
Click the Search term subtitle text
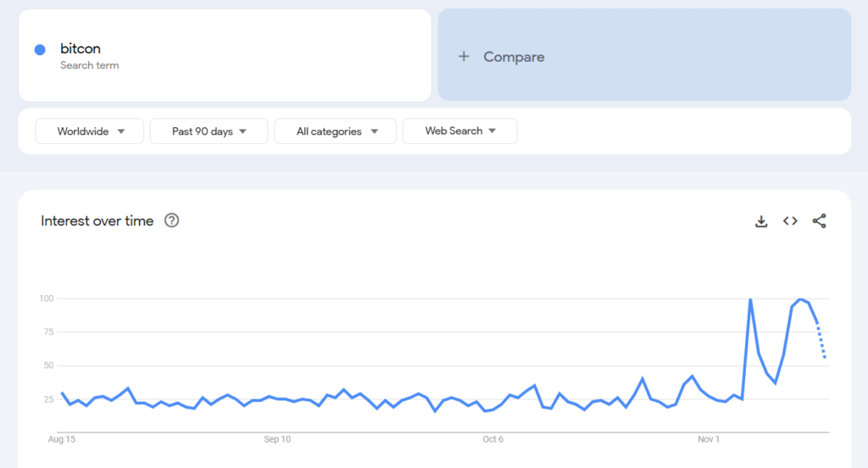tap(90, 65)
